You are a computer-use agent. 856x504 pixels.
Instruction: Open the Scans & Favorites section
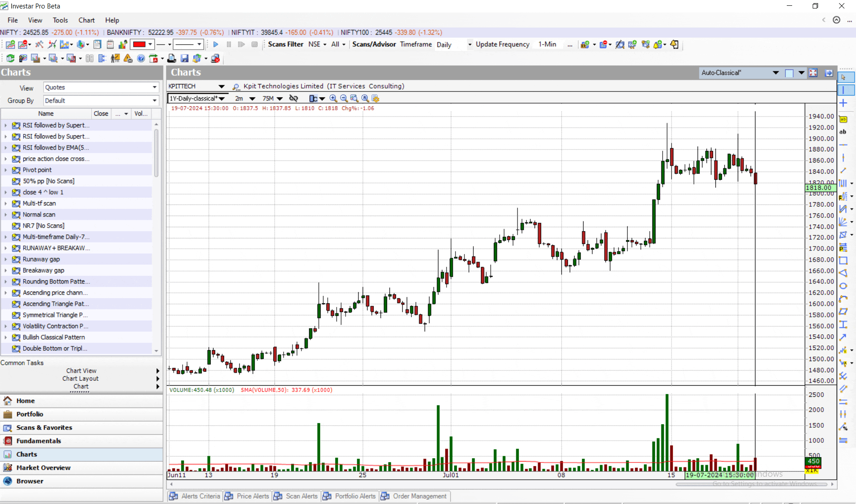[x=43, y=427]
